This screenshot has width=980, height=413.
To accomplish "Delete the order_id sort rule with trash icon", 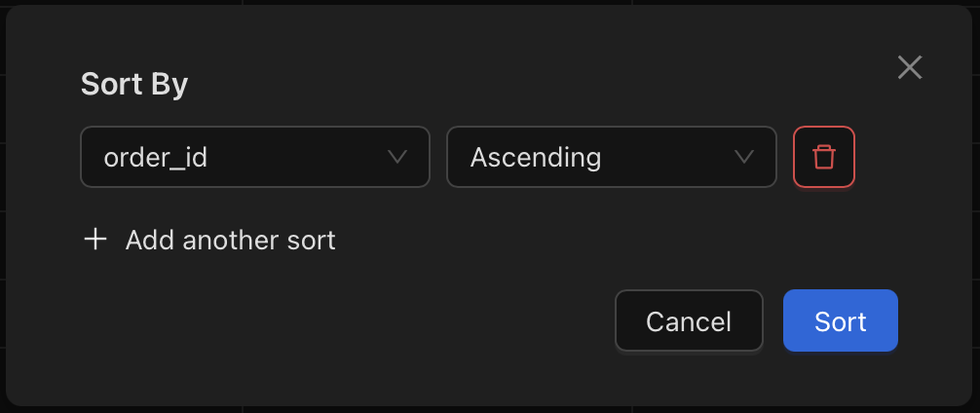I will (824, 157).
